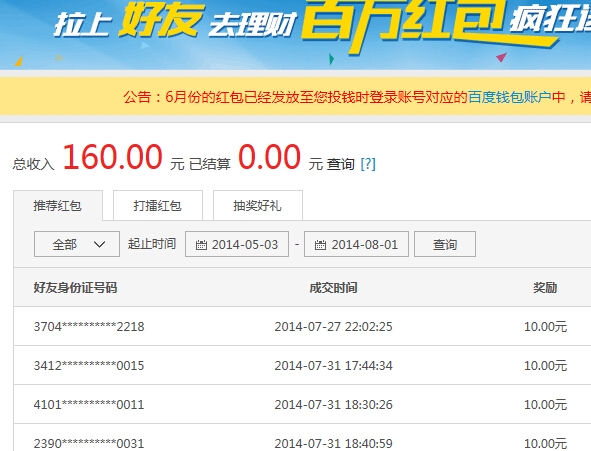The width and height of the screenshot is (591, 451).
Task: Click the 好友身份证号码 column header
Action: (x=75, y=288)
